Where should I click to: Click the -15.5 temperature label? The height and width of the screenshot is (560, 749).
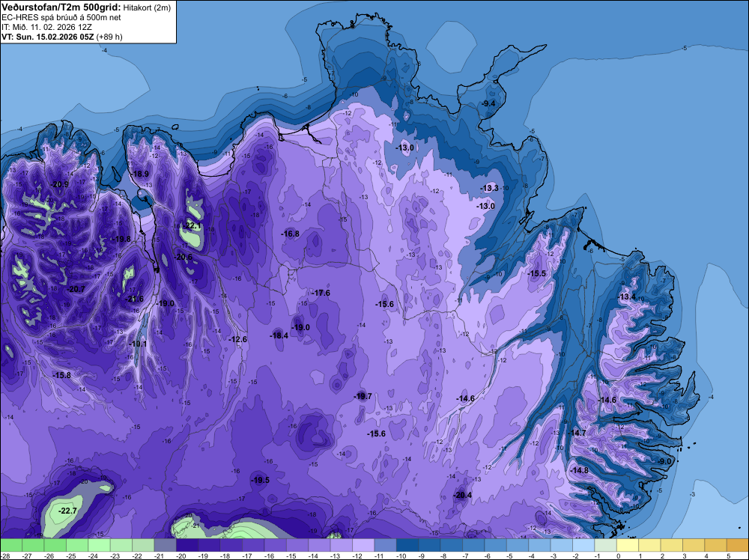click(536, 273)
